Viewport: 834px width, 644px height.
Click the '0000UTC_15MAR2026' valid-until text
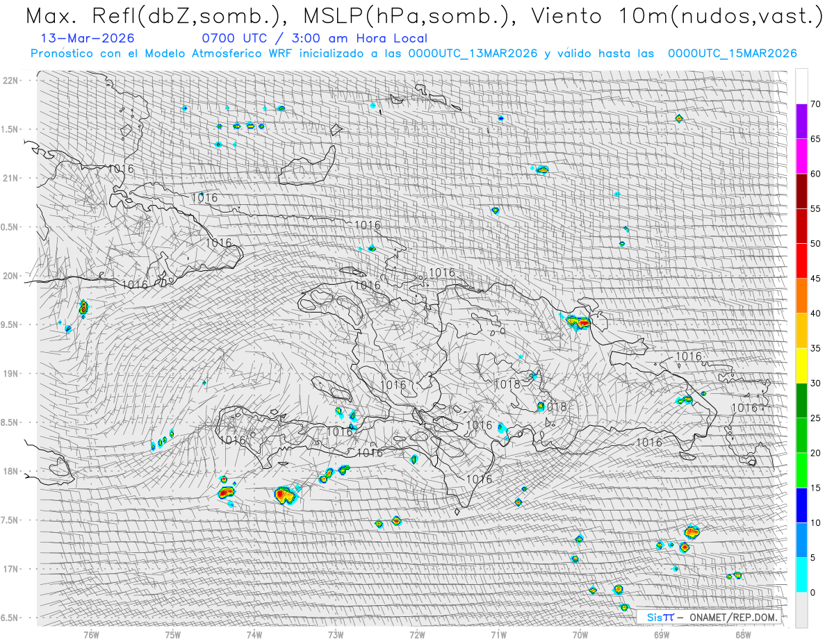(x=732, y=53)
